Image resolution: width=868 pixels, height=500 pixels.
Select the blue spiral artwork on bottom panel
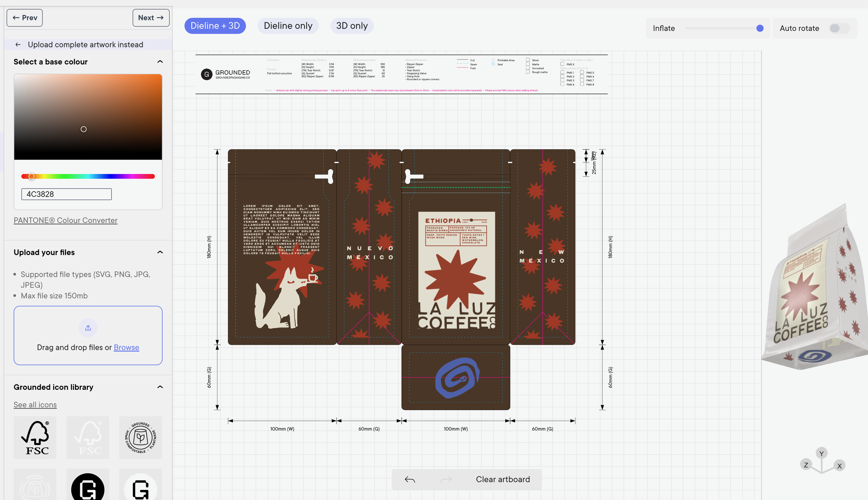[458, 378]
